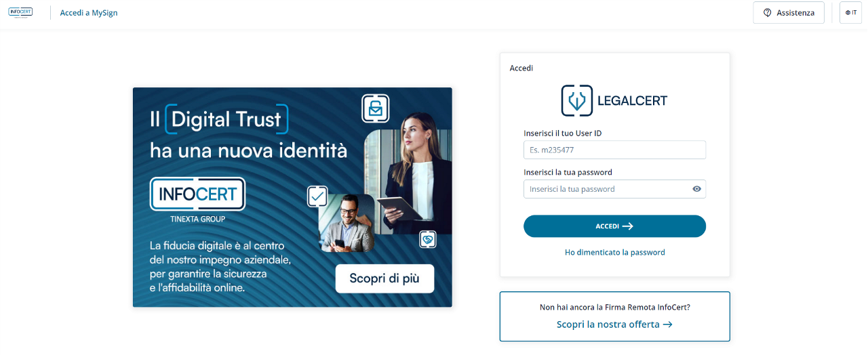Click the mail envelope icon on banner
868x355 pixels.
tap(376, 108)
